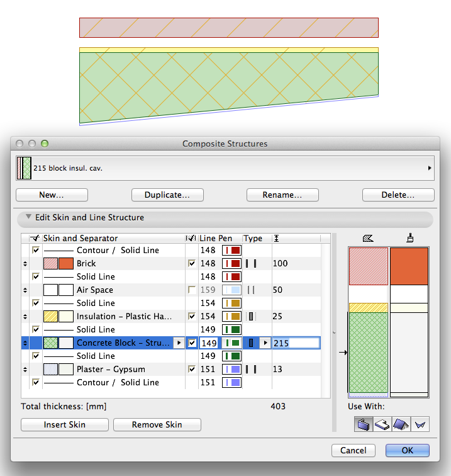Click the Insulation skin type icon
The height and width of the screenshot is (476, 451).
[251, 316]
